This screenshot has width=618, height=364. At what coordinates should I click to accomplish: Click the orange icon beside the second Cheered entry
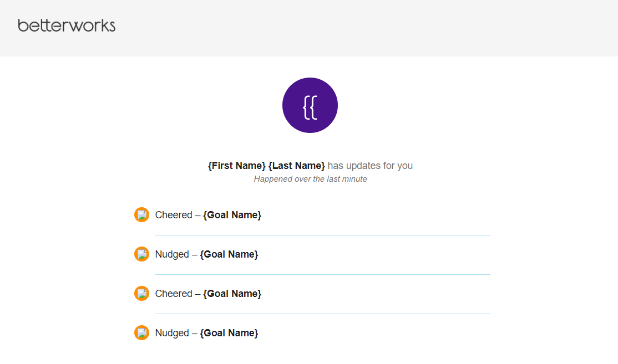click(x=141, y=294)
